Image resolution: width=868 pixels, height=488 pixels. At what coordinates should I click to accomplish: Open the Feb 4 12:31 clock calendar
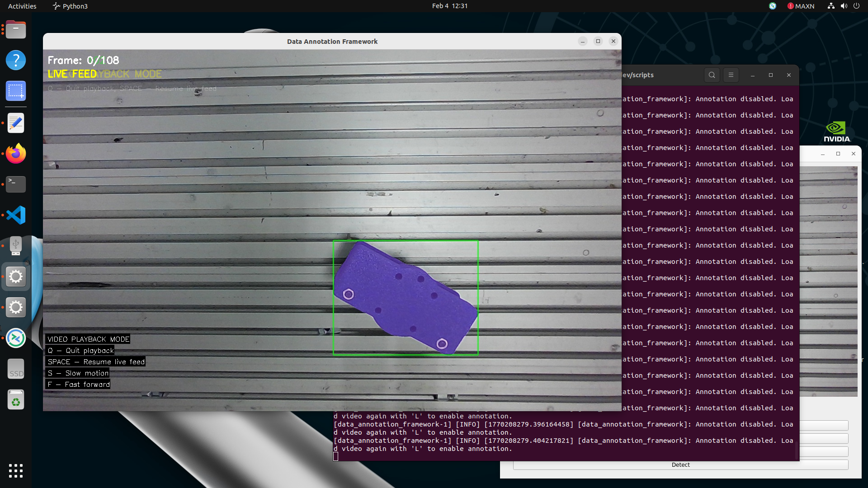pyautogui.click(x=450, y=6)
